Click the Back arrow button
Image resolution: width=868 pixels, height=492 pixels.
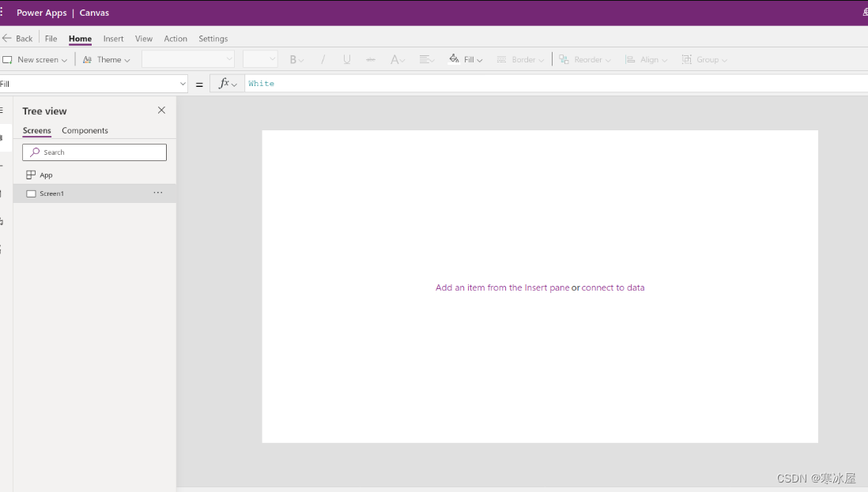(x=17, y=38)
